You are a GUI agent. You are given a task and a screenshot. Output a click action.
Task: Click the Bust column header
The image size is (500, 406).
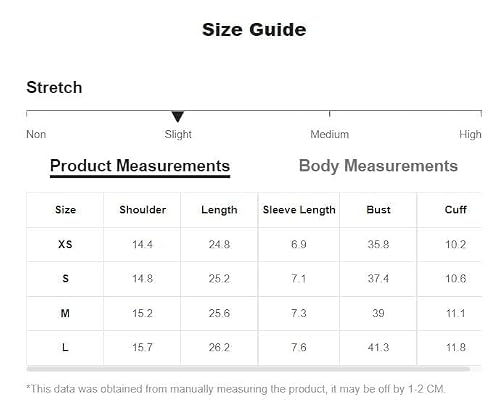click(x=378, y=210)
